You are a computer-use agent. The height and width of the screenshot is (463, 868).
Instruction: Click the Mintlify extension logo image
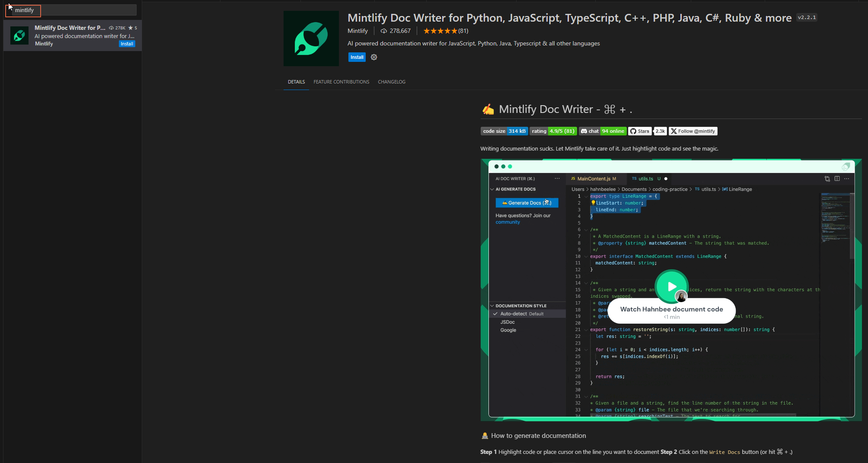coord(310,38)
